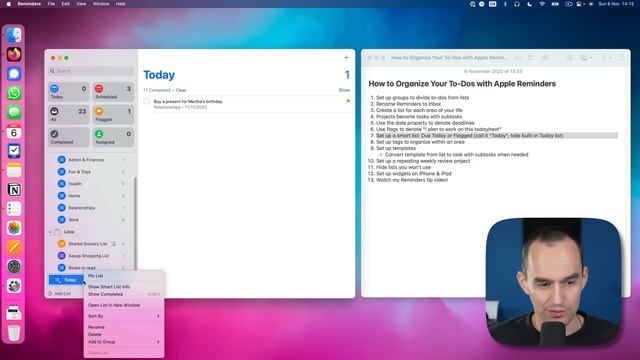The height and width of the screenshot is (360, 640).
Task: Open WhatsApp from the Dock
Action: coord(14,93)
